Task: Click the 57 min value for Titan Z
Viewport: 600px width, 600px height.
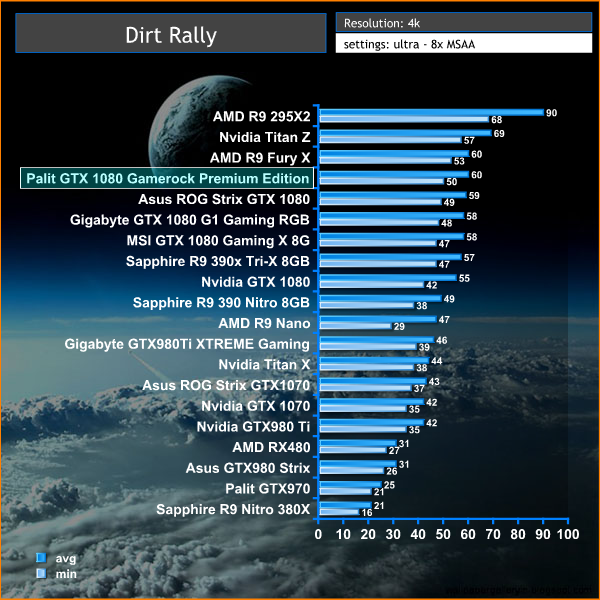Action: tap(469, 140)
